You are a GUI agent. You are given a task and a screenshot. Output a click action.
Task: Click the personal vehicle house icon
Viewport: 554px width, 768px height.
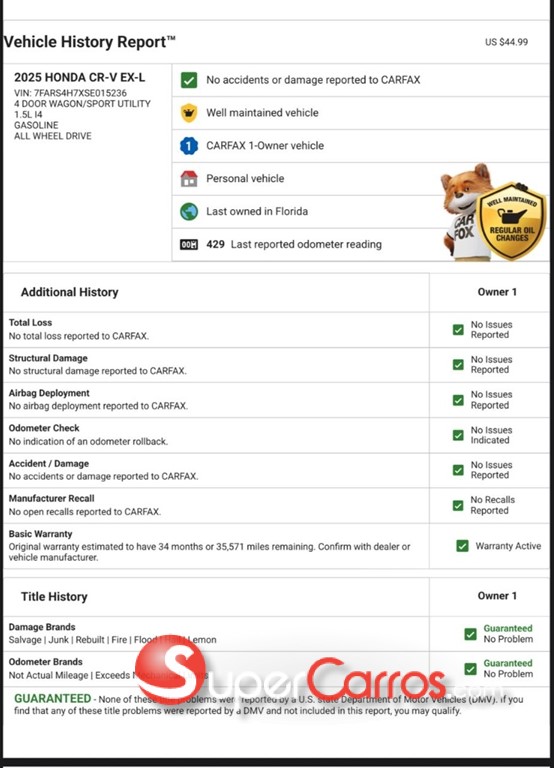click(x=189, y=178)
